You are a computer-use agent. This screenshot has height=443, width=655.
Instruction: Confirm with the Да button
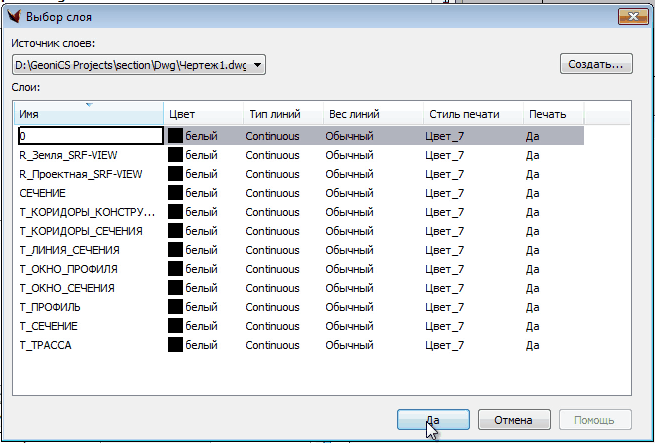click(x=432, y=420)
